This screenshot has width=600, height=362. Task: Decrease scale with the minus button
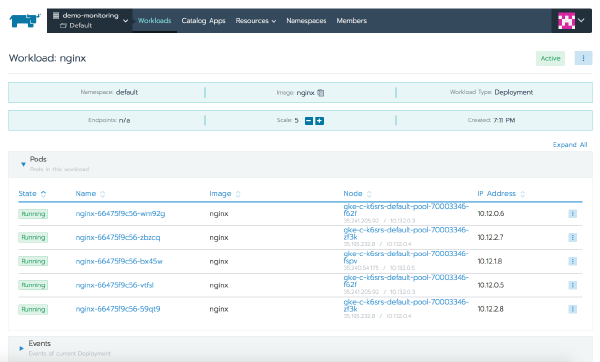pyautogui.click(x=309, y=121)
